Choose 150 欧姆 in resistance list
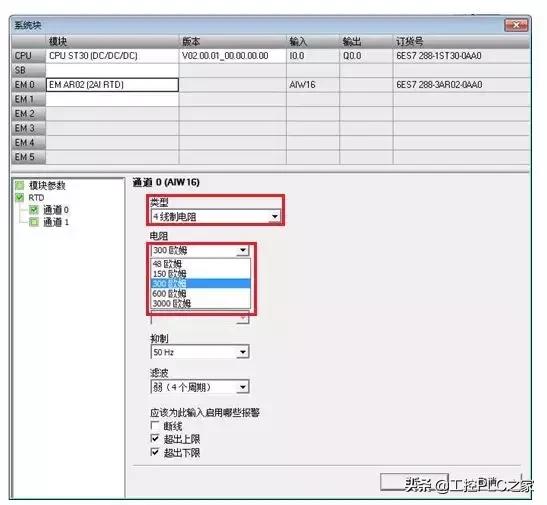The width and height of the screenshot is (547, 505). coord(201,273)
